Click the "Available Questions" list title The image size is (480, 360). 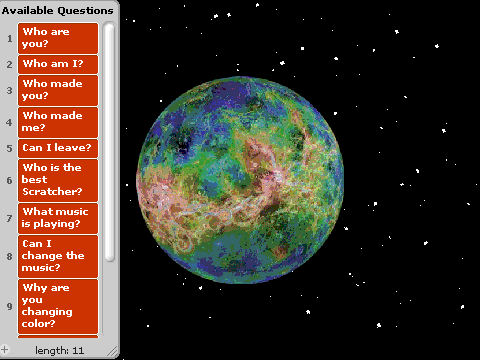point(57,10)
